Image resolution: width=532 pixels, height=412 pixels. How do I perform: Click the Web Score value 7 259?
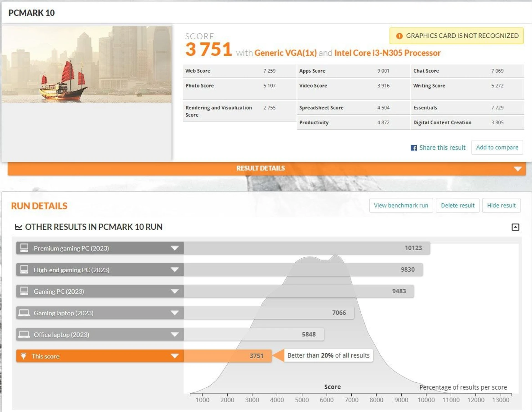tap(269, 71)
